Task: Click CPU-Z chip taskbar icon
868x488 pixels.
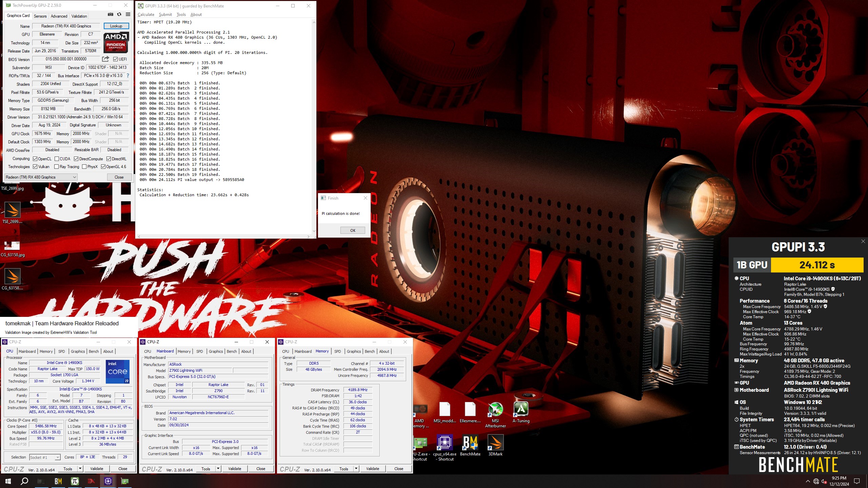Action: point(108,481)
